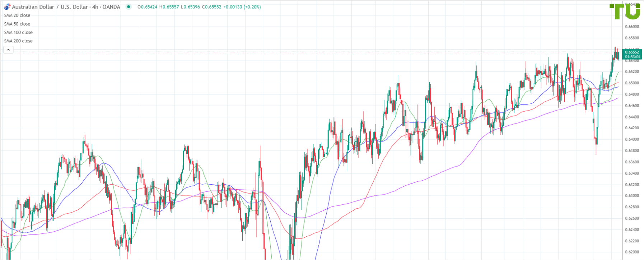Click the 0.62400 price axis label

coord(632,230)
